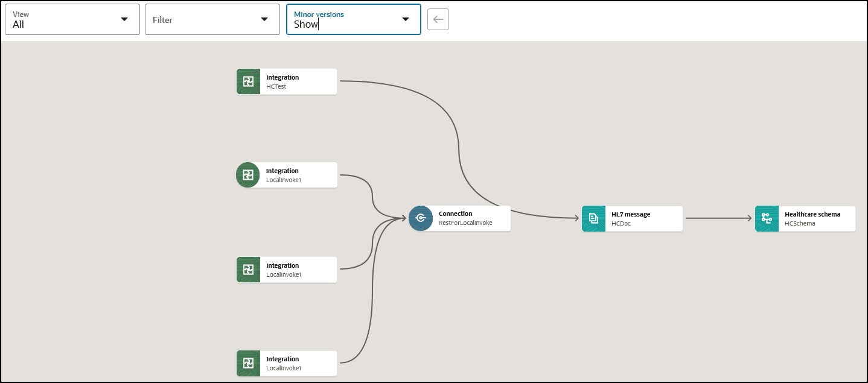The width and height of the screenshot is (868, 383).
Task: Click the HCTest integration icon
Action: 248,81
